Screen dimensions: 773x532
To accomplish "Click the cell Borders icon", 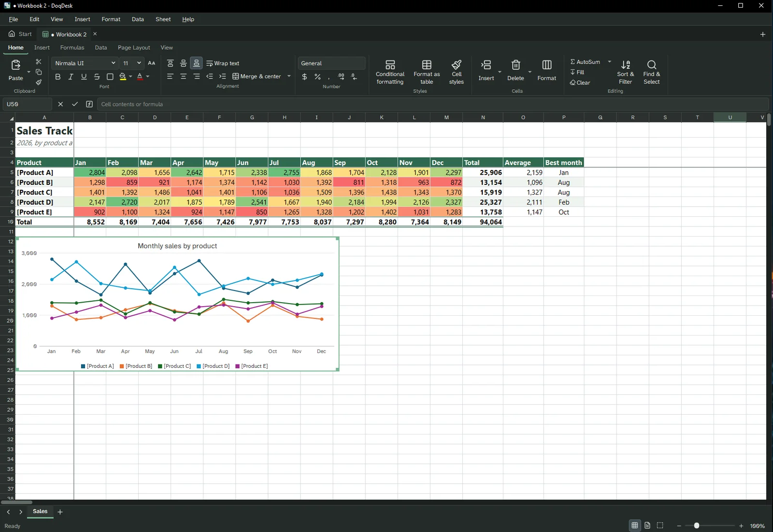I will 110,77.
